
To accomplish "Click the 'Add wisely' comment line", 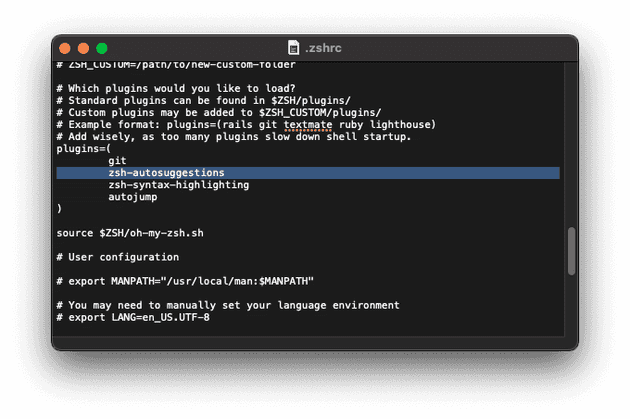I will [234, 137].
